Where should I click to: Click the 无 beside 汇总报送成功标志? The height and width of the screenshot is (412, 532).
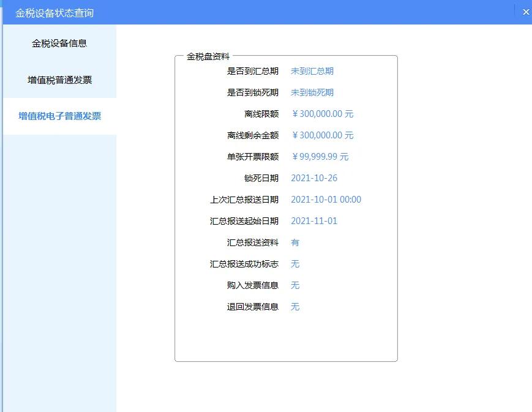click(x=294, y=264)
